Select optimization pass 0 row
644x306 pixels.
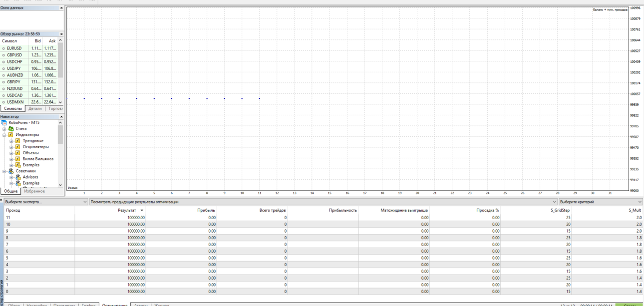click(x=323, y=292)
